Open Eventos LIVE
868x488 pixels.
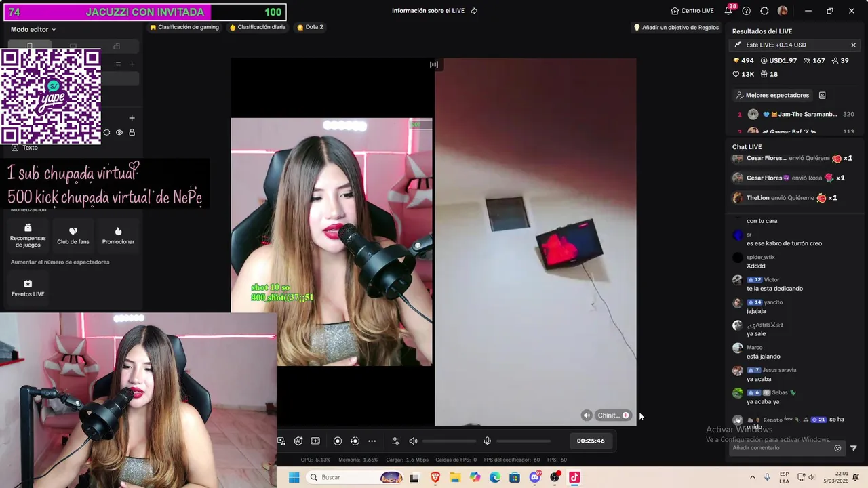coord(28,288)
